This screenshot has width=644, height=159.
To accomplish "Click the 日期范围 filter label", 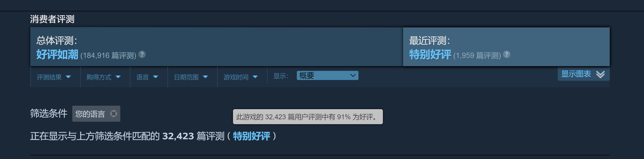I will coord(186,77).
